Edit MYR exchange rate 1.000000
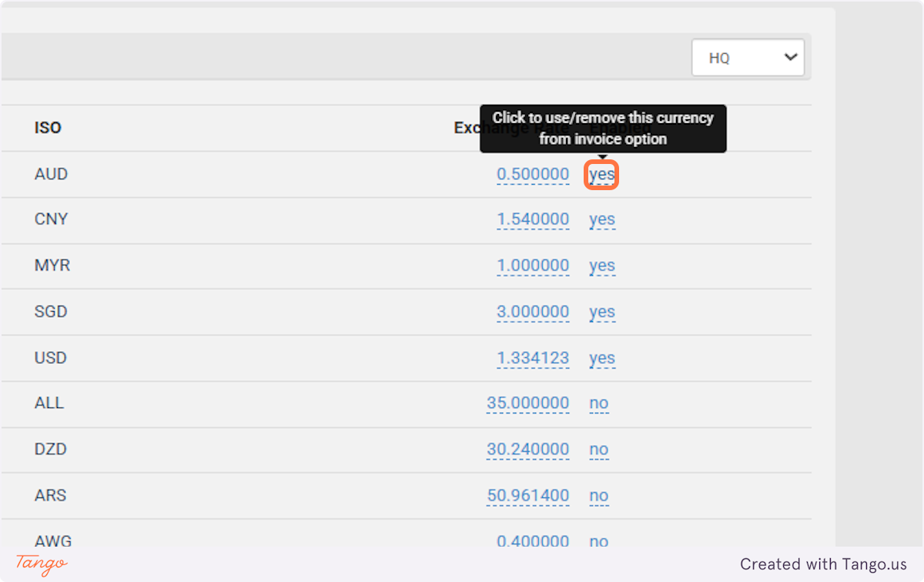Image resolution: width=924 pixels, height=582 pixels. click(533, 266)
